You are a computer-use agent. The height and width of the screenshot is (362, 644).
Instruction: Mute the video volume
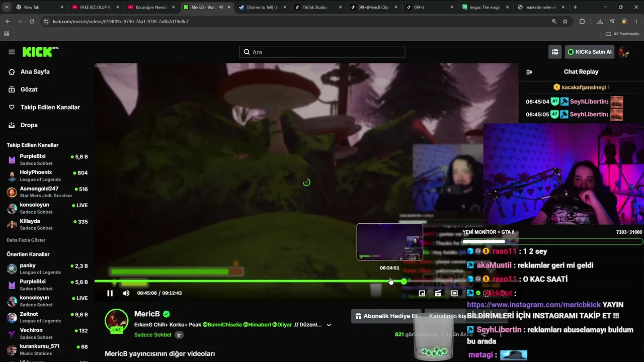(126, 293)
